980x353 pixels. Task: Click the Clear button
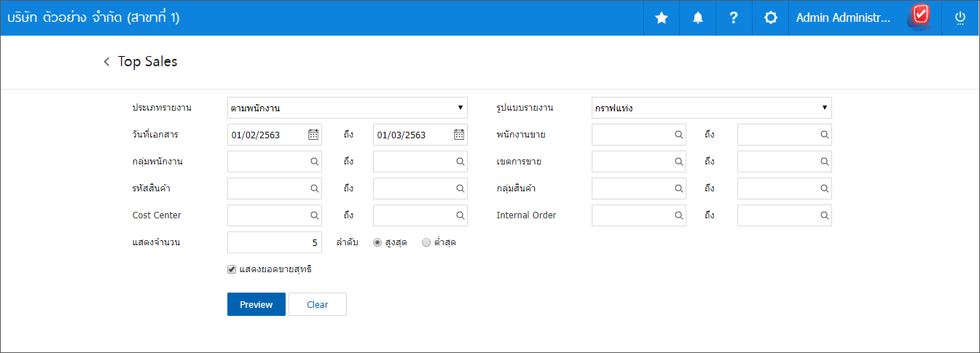pos(318,304)
